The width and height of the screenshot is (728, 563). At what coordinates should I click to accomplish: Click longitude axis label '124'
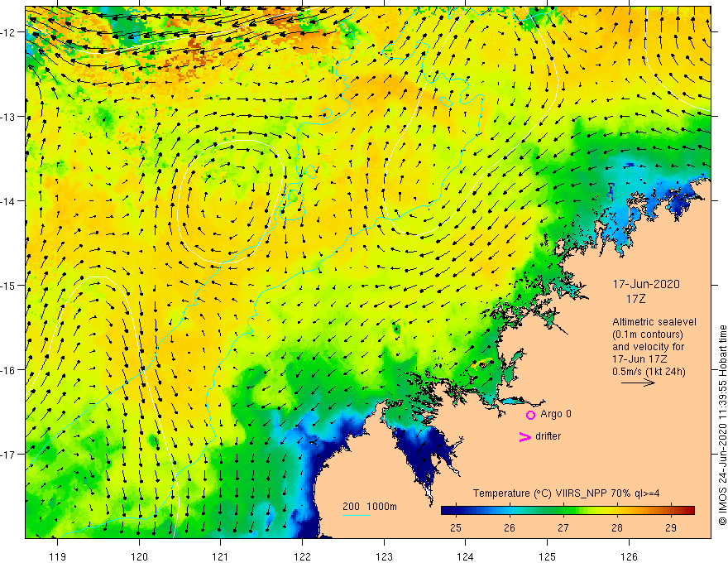point(466,556)
